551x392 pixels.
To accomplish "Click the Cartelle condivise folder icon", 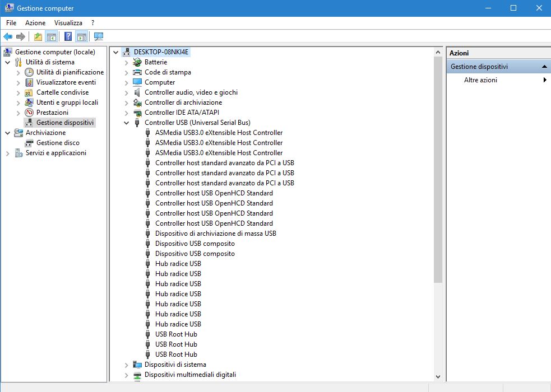I will (29, 92).
